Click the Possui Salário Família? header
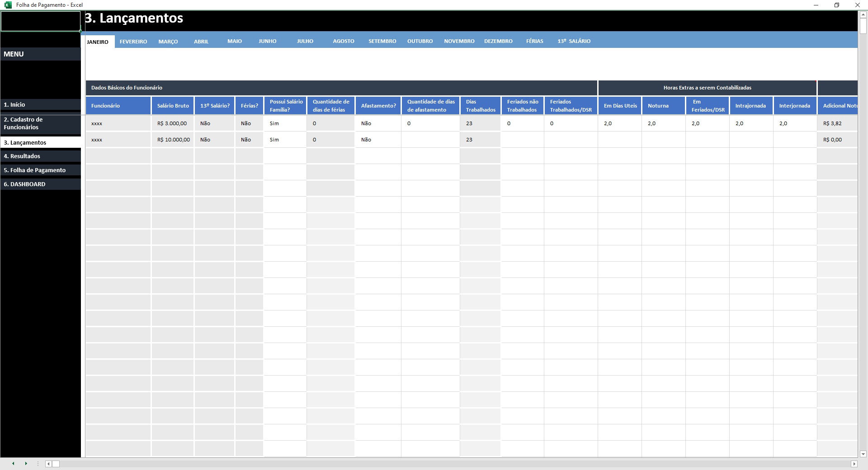 tap(285, 106)
